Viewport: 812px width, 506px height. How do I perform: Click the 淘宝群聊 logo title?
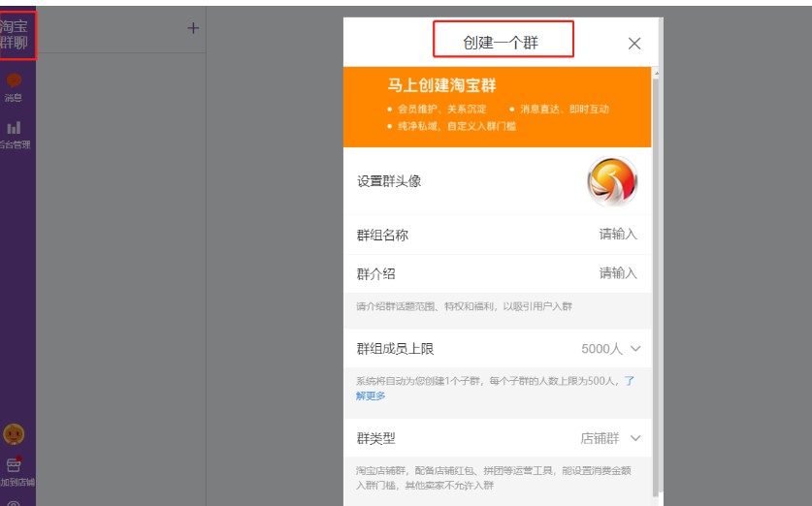click(14, 35)
